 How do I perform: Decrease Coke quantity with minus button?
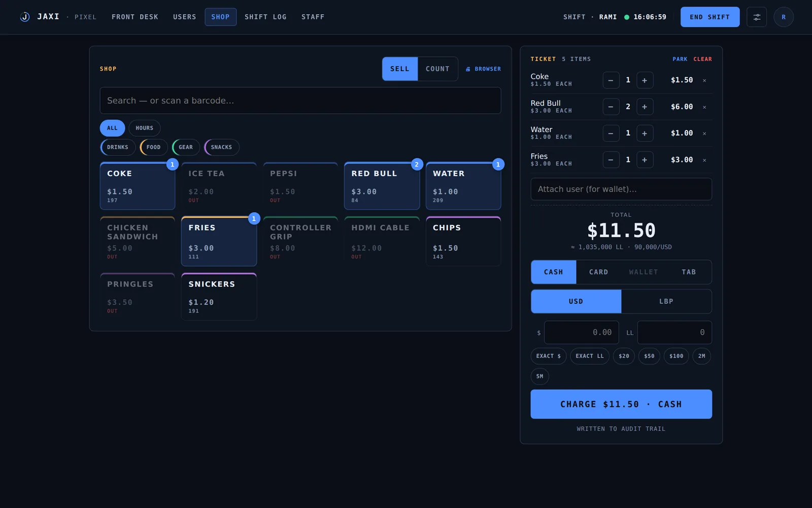click(611, 80)
